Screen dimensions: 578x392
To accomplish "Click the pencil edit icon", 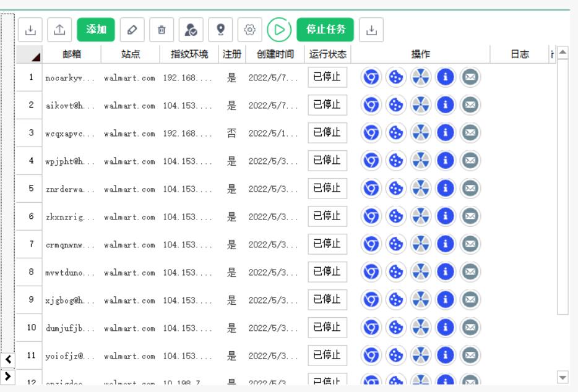I will click(x=132, y=30).
